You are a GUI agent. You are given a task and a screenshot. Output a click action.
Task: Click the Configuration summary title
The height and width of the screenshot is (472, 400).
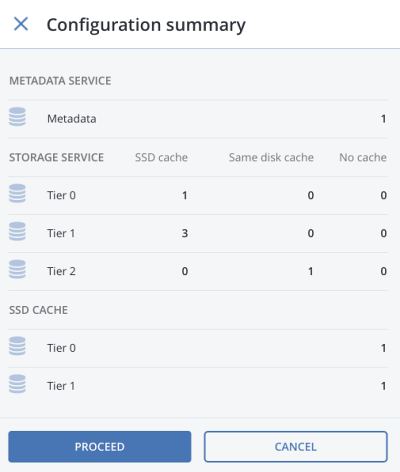146,25
